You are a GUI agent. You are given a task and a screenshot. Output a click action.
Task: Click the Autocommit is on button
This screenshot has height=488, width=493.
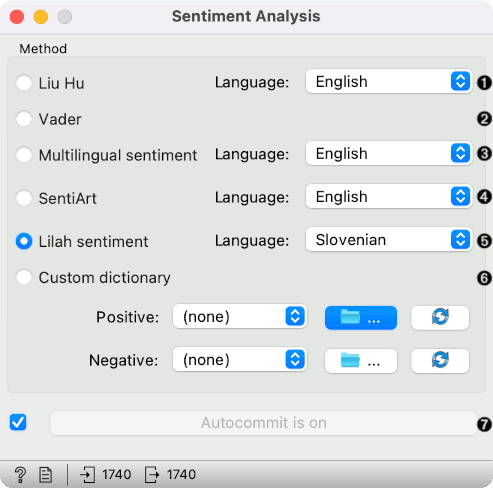[x=264, y=423]
